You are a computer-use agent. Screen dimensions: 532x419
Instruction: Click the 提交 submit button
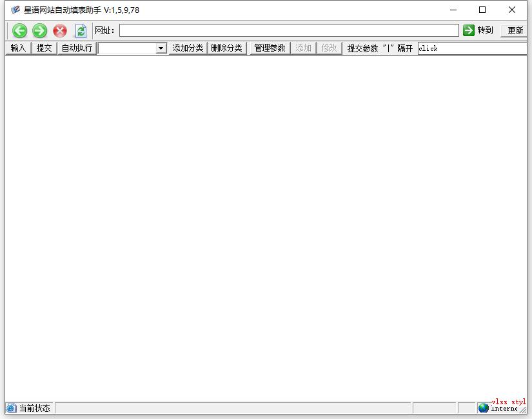[x=44, y=48]
